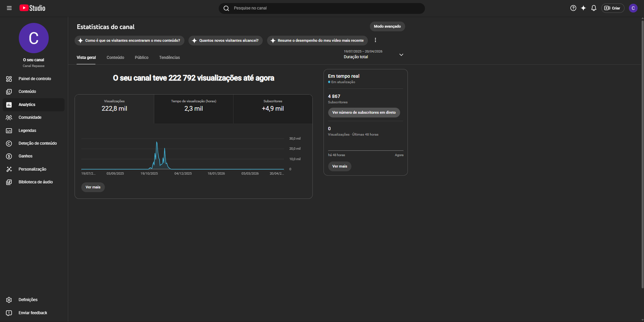
Task: Switch to the Público tab
Action: 141,58
